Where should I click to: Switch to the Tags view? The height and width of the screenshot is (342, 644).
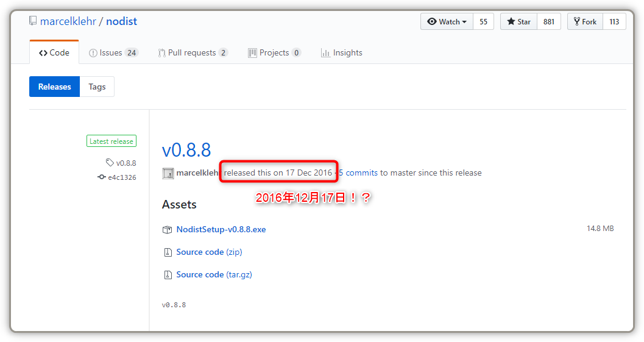coord(97,87)
